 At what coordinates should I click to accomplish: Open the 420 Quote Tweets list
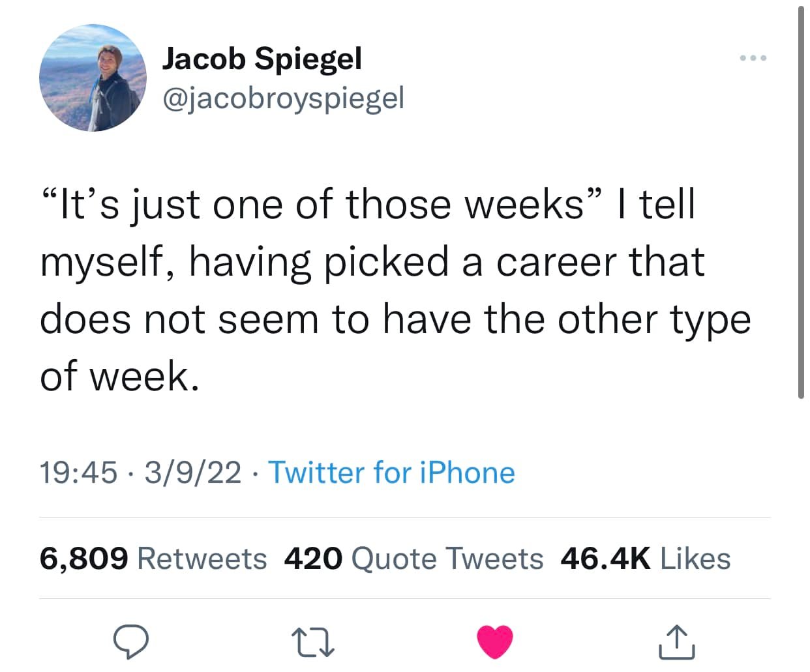pos(413,559)
